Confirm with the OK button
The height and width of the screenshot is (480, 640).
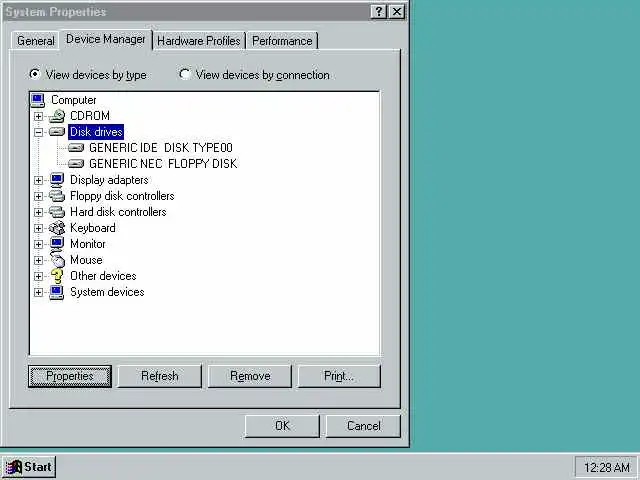pyautogui.click(x=282, y=426)
